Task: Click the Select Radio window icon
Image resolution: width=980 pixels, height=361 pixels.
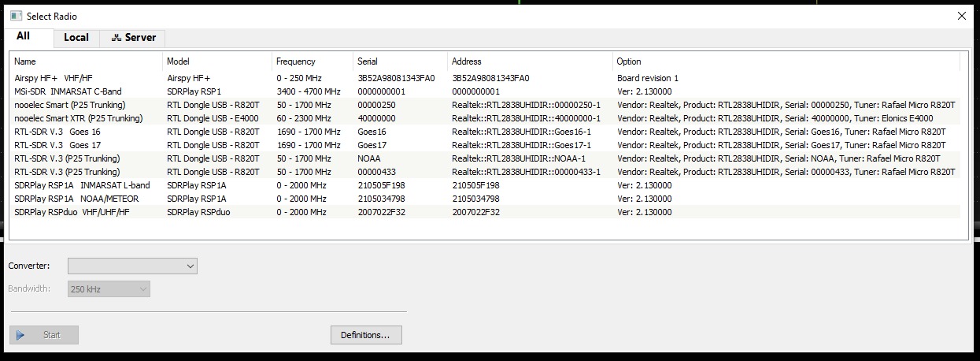Action: click(x=16, y=16)
